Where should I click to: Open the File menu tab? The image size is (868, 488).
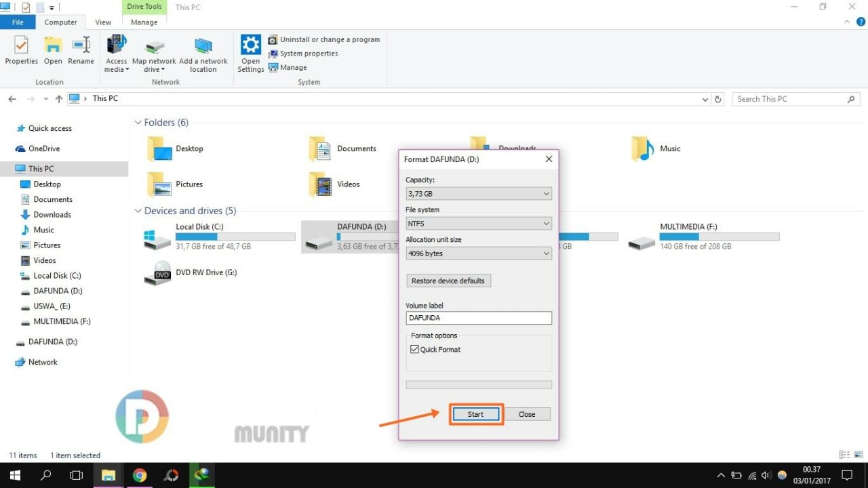click(18, 22)
